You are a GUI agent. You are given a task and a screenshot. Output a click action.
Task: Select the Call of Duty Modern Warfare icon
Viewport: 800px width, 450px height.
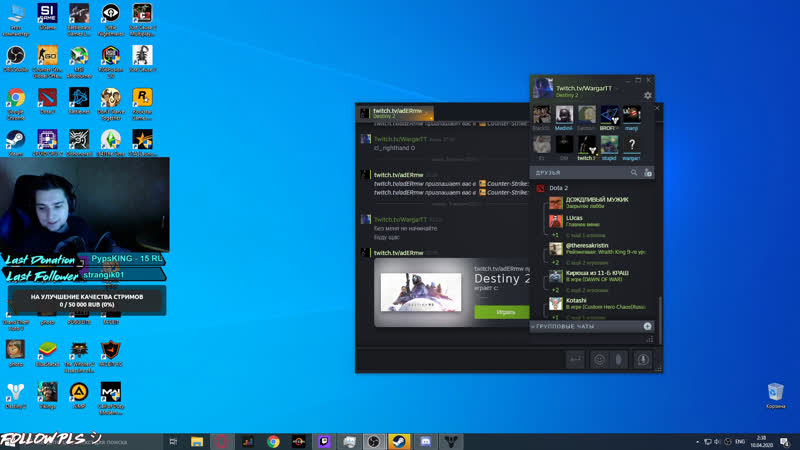pos(110,398)
